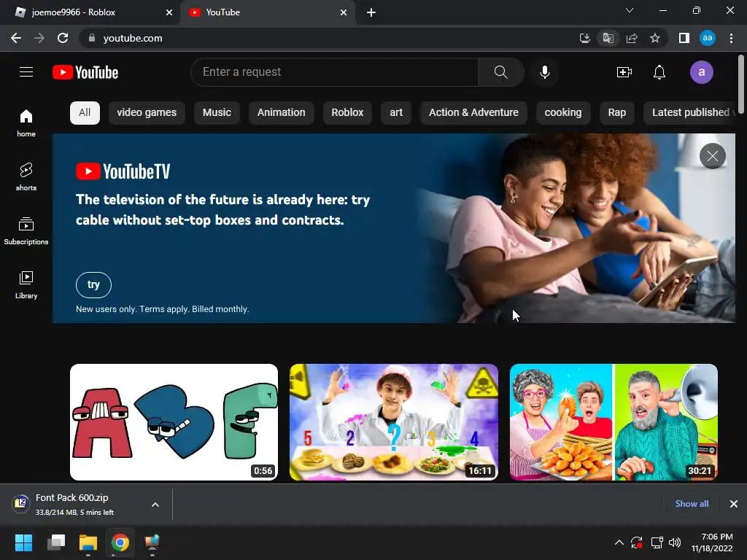Open the grandma cooking video 30:21

coord(614,422)
